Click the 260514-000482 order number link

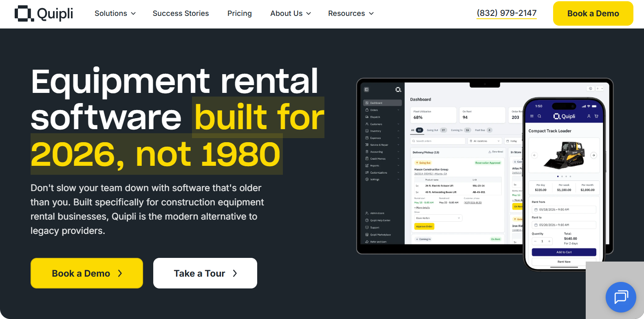click(x=423, y=174)
